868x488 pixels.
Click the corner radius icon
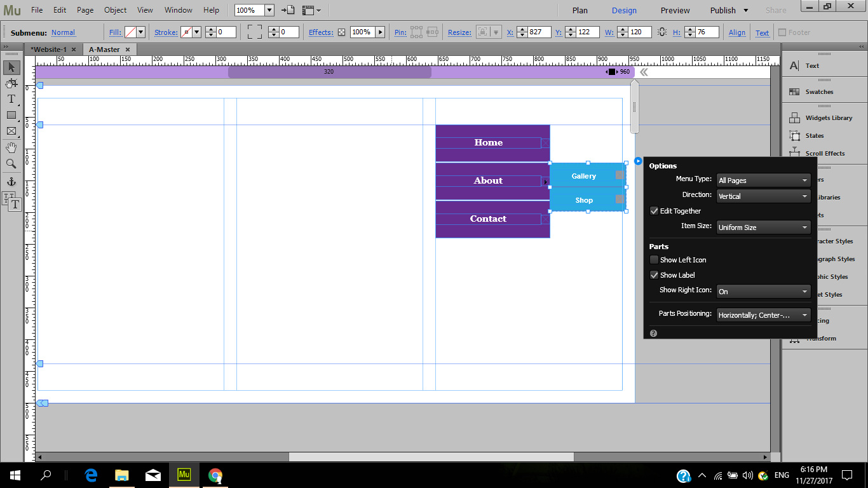click(x=255, y=32)
